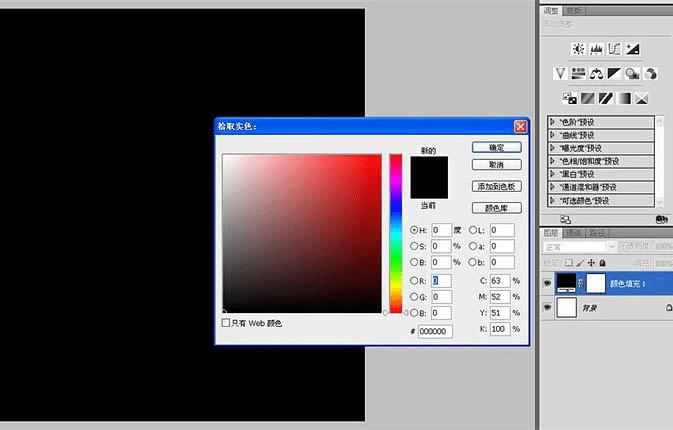Click the lock all padlock icon
673x430 pixels.
click(x=602, y=263)
